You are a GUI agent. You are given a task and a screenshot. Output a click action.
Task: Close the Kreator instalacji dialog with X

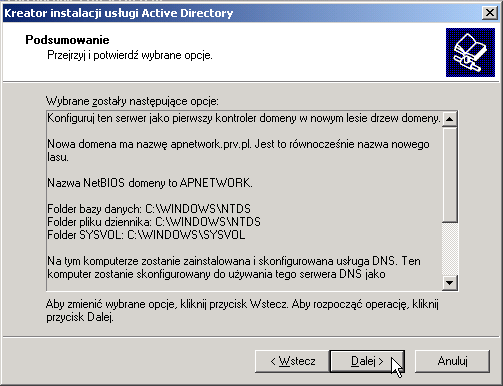click(x=490, y=13)
